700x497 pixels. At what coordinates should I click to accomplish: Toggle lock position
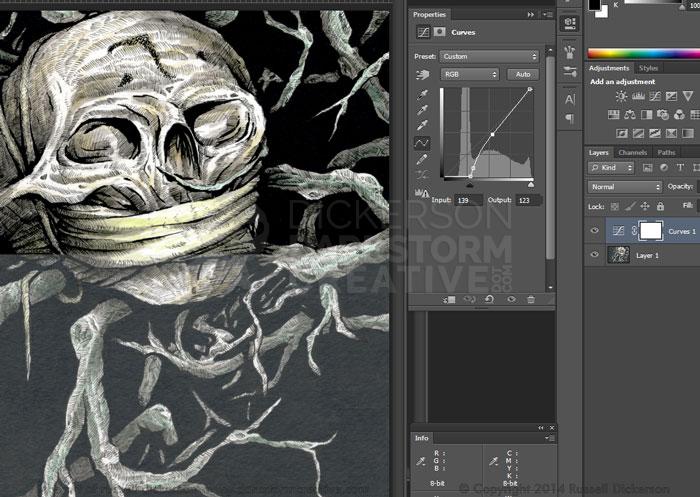point(645,206)
